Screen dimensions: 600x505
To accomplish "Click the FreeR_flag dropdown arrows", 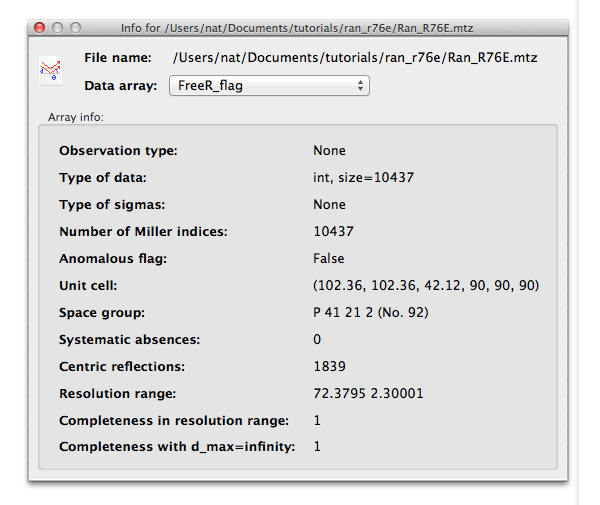I will (360, 86).
